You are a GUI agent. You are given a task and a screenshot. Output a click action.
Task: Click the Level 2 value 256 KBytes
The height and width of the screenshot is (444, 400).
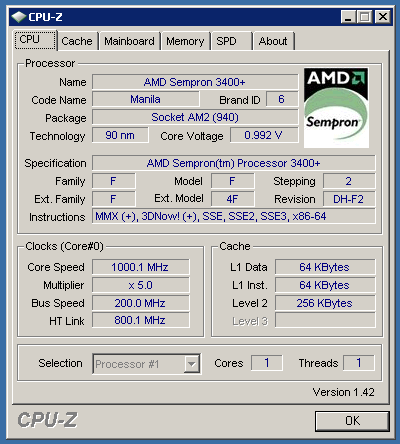(325, 303)
